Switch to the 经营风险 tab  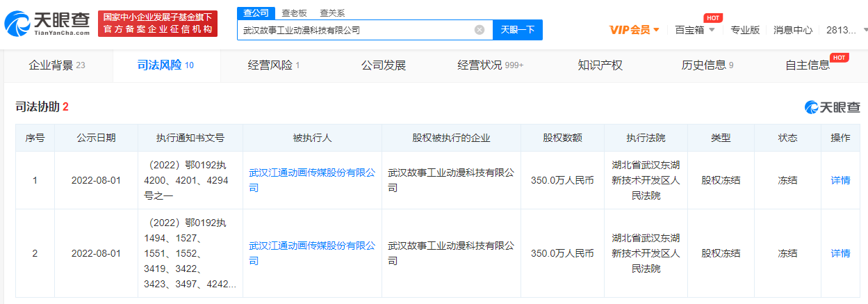[x=274, y=65]
